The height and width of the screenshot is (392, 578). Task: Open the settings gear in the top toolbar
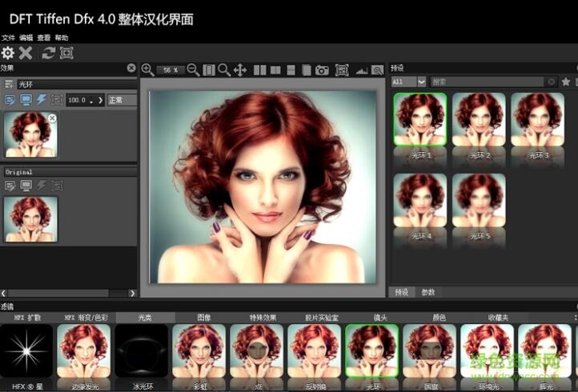pyautogui.click(x=8, y=53)
